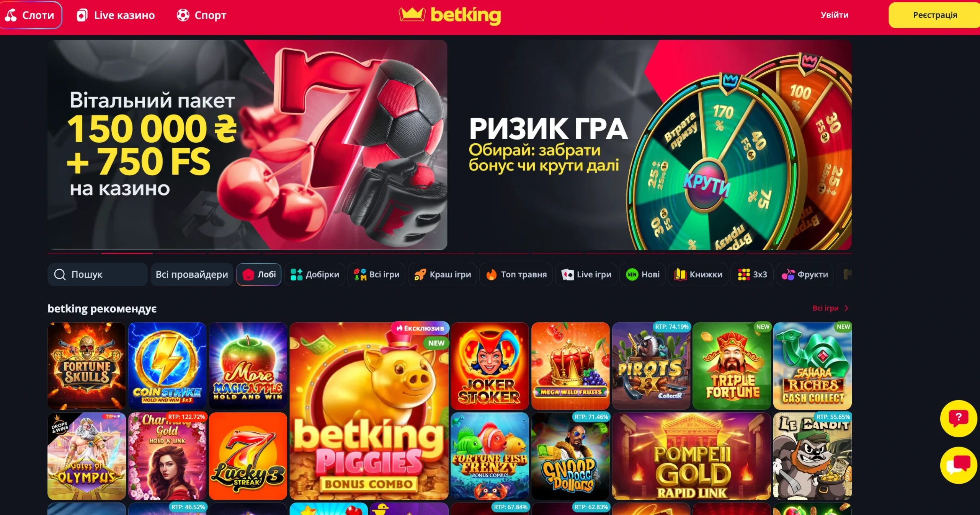
Task: Open the Добірки collections category
Action: click(x=315, y=274)
